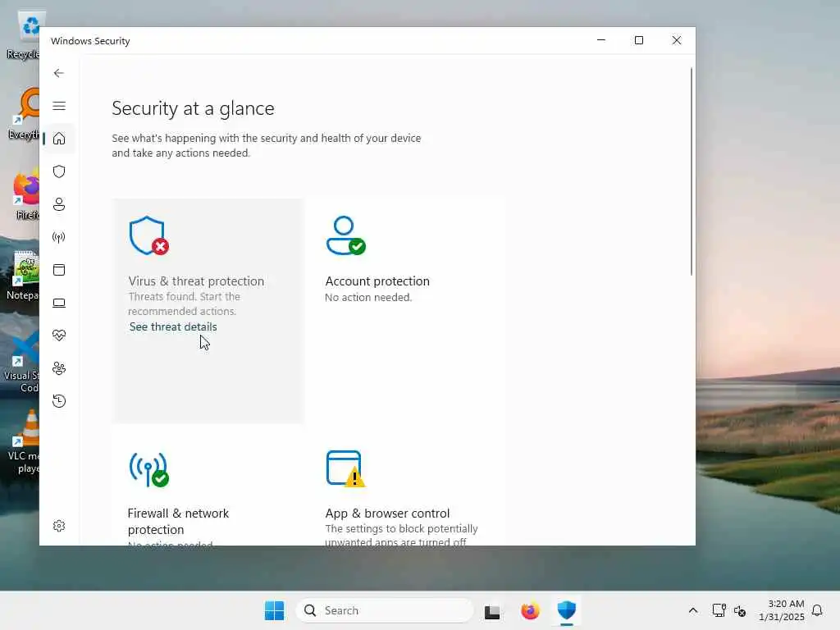The width and height of the screenshot is (840, 630).
Task: Open Device security laptop icon in sidebar
Action: pos(59,303)
